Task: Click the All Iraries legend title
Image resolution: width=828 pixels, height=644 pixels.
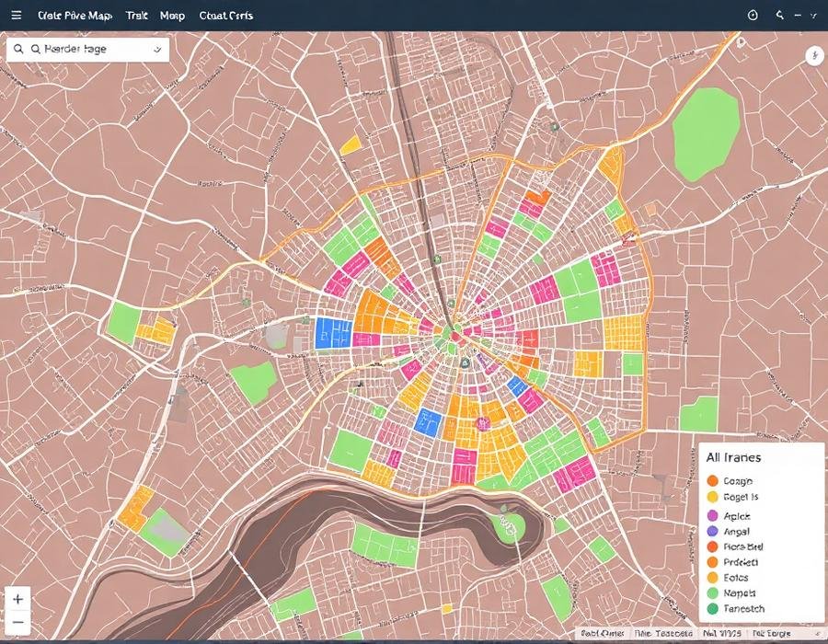Action: [x=733, y=457]
